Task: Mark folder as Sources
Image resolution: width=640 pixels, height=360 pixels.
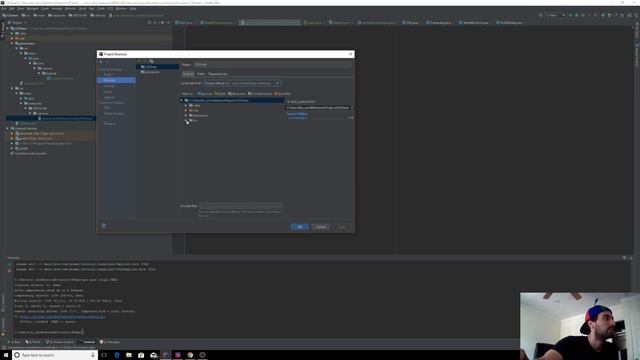Action: [205, 94]
